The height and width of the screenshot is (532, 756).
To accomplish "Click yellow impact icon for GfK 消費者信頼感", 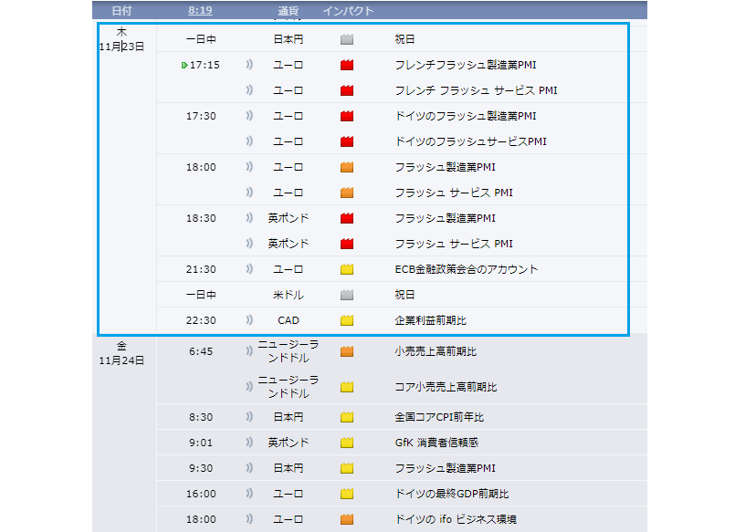I will tap(347, 443).
